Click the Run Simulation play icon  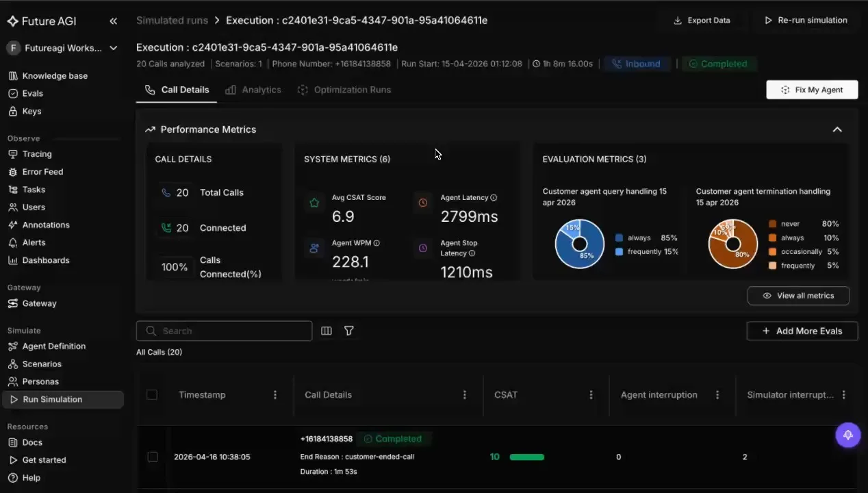[x=14, y=400]
